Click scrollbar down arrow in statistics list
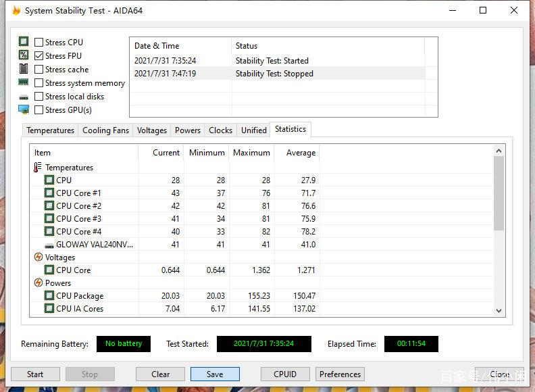Screen dimensions: 535x392 tap(499, 311)
